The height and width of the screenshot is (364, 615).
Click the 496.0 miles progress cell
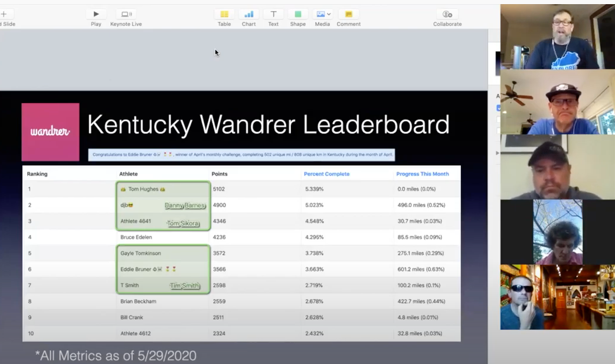pos(421,205)
